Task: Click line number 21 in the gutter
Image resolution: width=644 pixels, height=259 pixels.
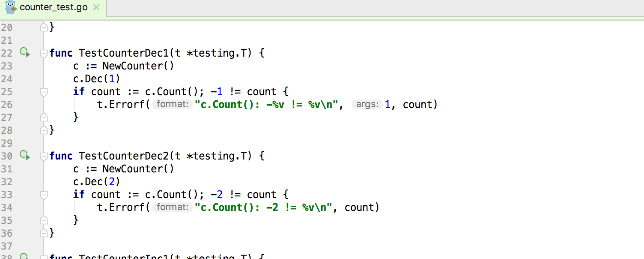Action: 6,40
